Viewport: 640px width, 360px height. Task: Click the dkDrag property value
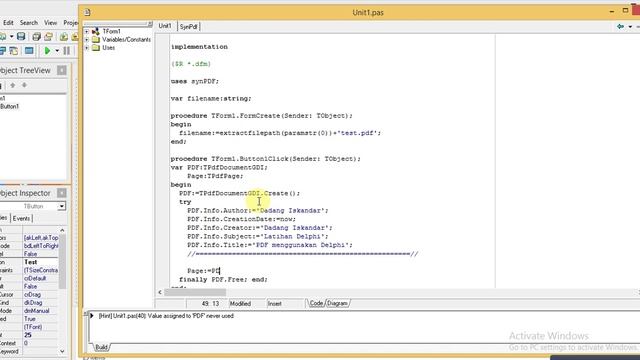click(x=40, y=303)
